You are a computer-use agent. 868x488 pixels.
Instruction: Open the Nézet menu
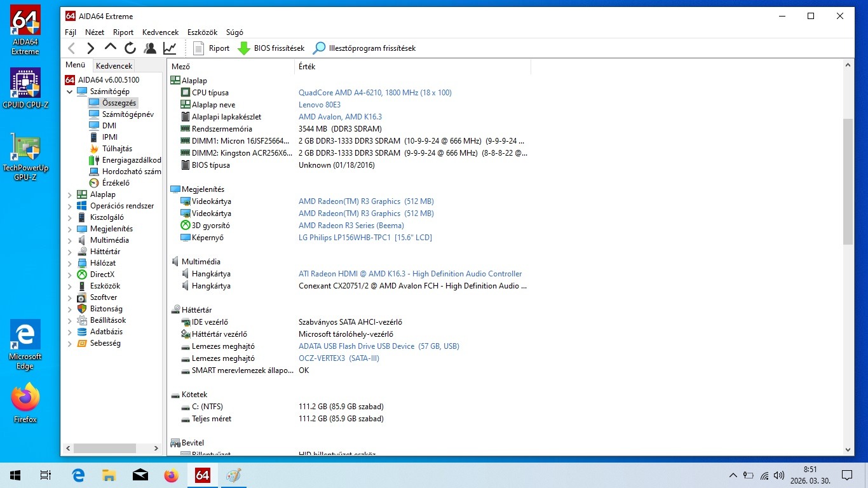pos(95,32)
